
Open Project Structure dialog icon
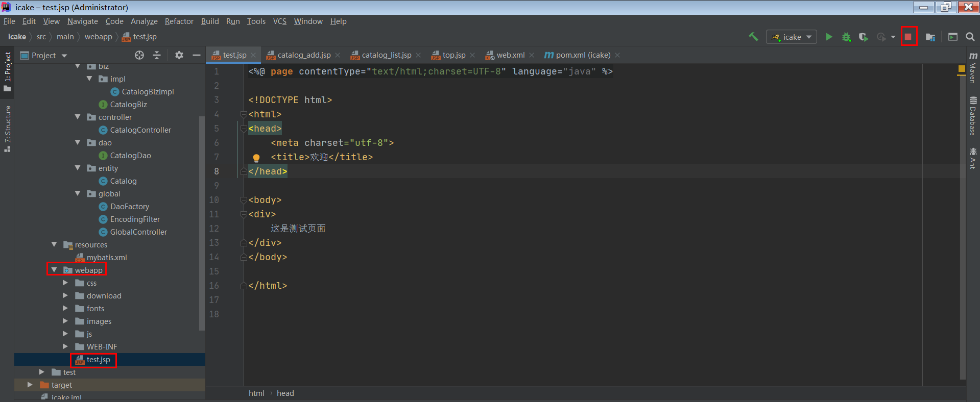pos(930,37)
